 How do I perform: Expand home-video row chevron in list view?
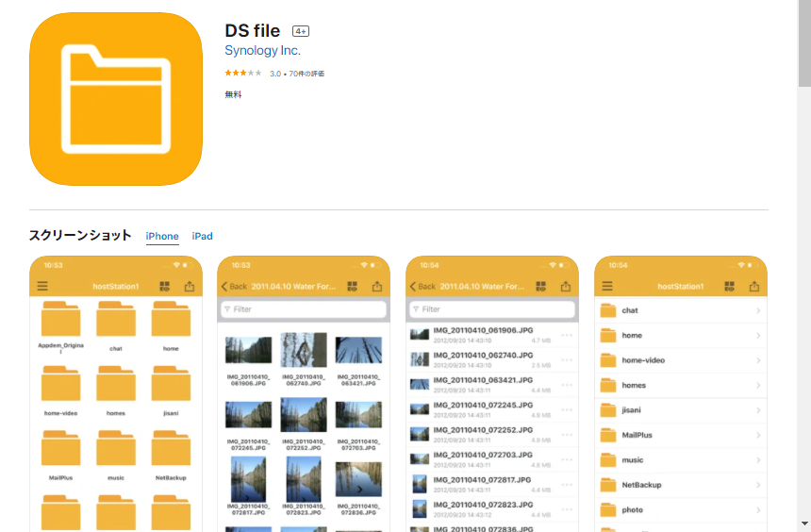pyautogui.click(x=758, y=360)
